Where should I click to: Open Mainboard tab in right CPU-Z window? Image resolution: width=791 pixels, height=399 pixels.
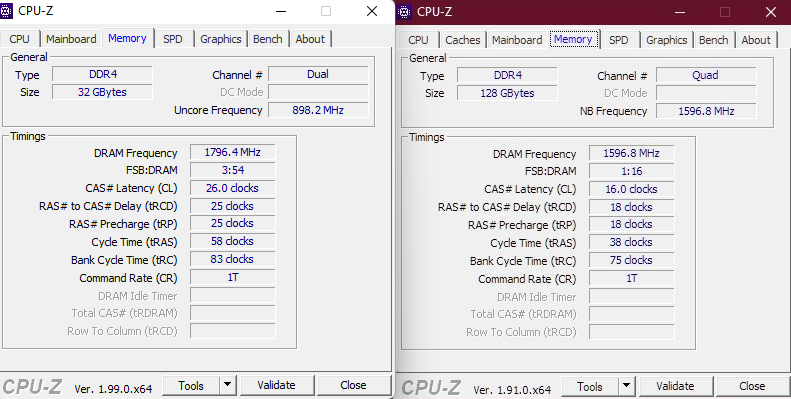517,40
